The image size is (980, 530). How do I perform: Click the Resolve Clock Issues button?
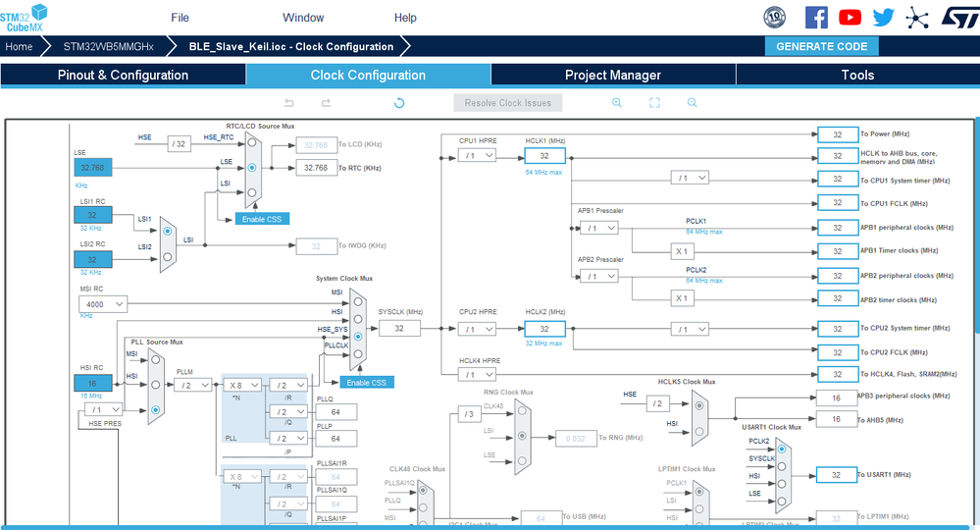pyautogui.click(x=508, y=102)
